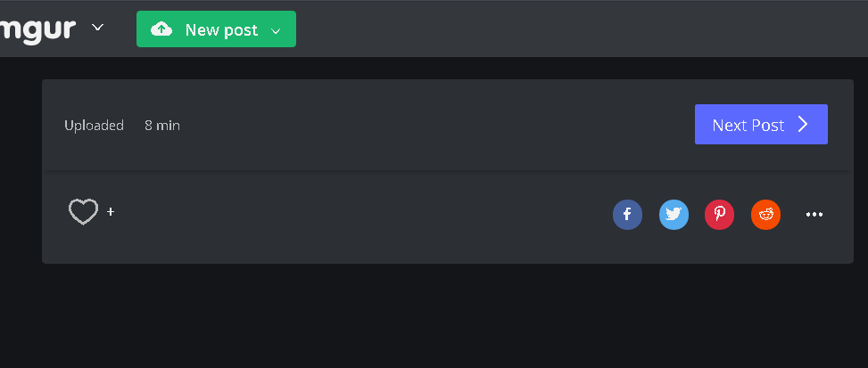
Task: Click the "Next Post" text label
Action: click(x=748, y=125)
